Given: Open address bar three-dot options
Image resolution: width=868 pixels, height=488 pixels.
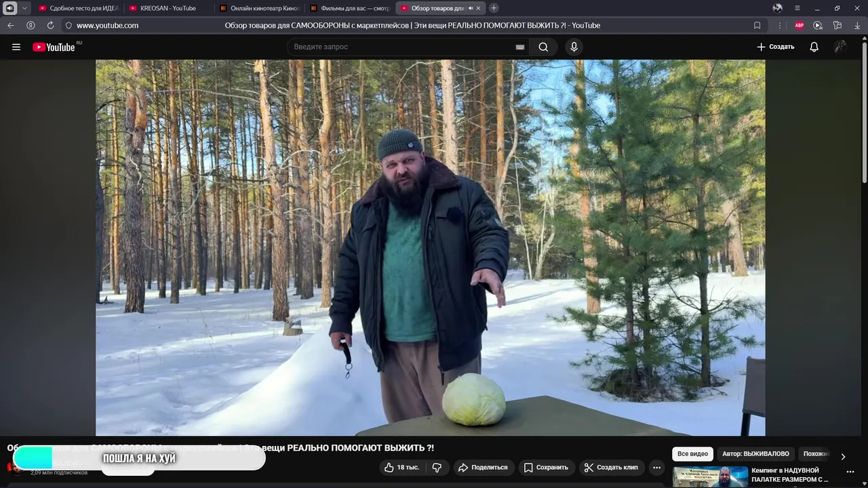Looking at the screenshot, I should (779, 25).
